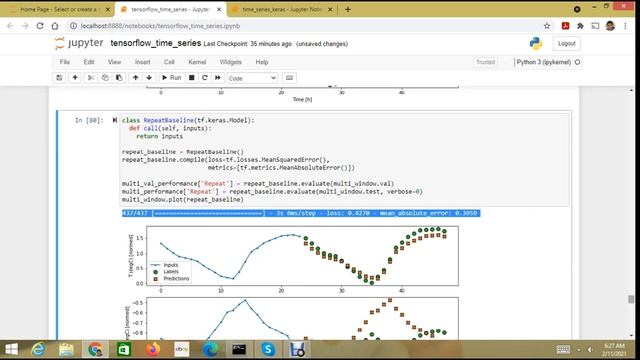640x360 pixels.
Task: Move selected cell down arrow
Action: click(149, 78)
